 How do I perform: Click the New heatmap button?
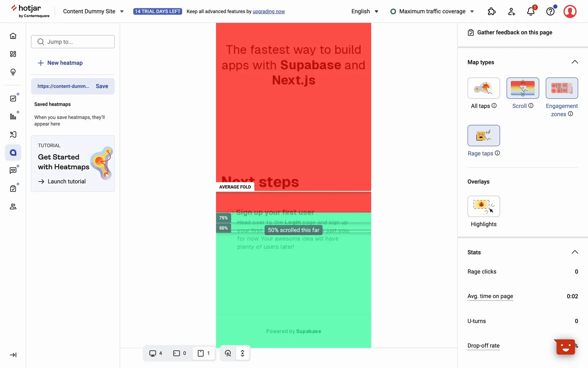click(x=60, y=63)
